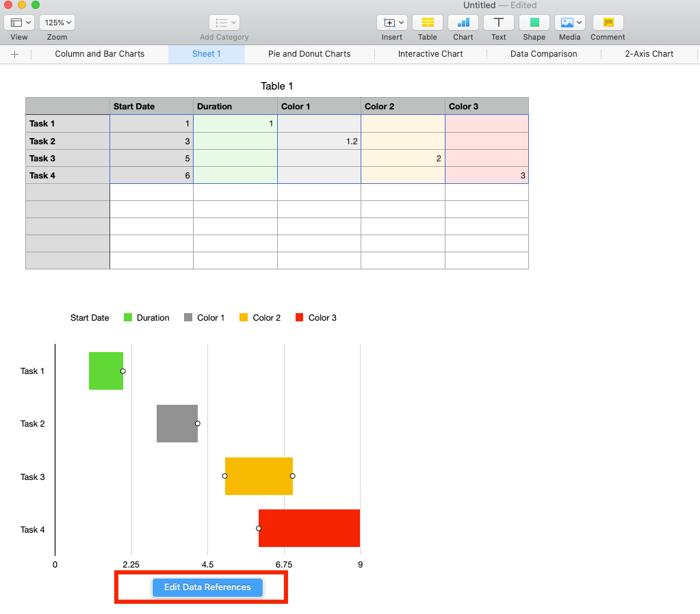Expand the View dropdown arrow
Viewport: 700px width, 614px height.
coord(27,22)
